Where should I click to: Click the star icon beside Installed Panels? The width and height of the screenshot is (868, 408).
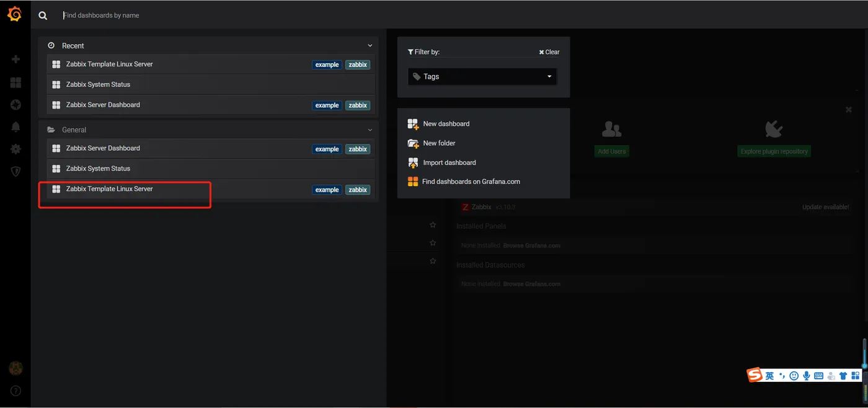pos(433,225)
